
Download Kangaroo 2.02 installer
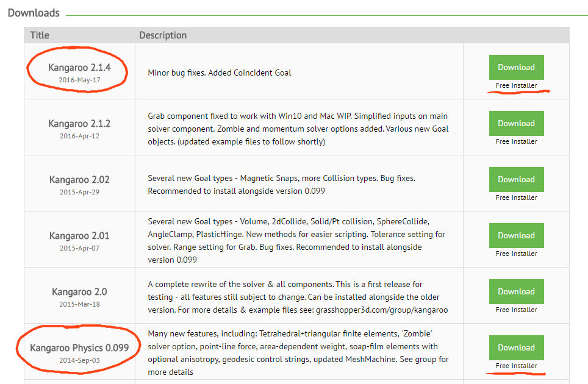point(516,179)
